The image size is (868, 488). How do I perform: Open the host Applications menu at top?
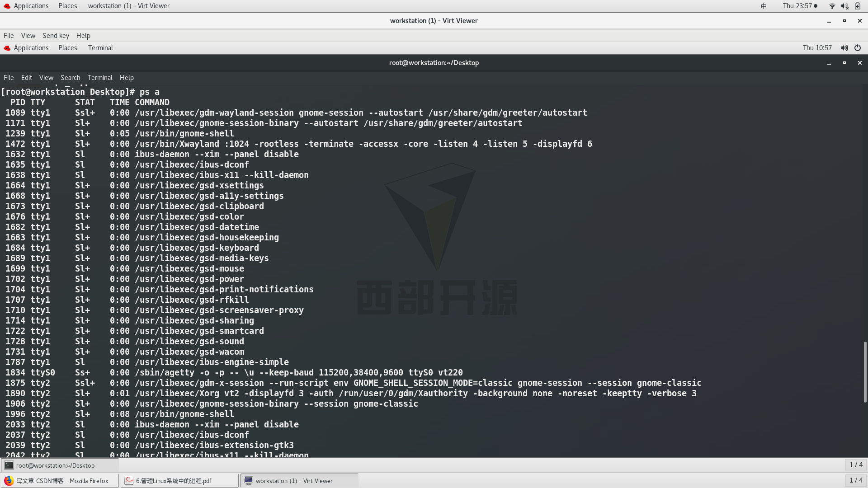pos(31,6)
